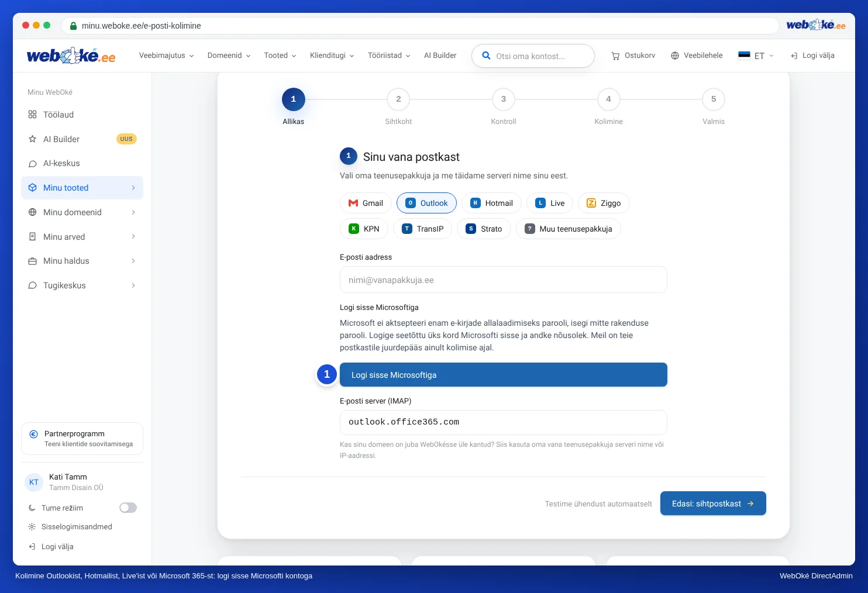Select the Ziggo provider

[x=604, y=203]
